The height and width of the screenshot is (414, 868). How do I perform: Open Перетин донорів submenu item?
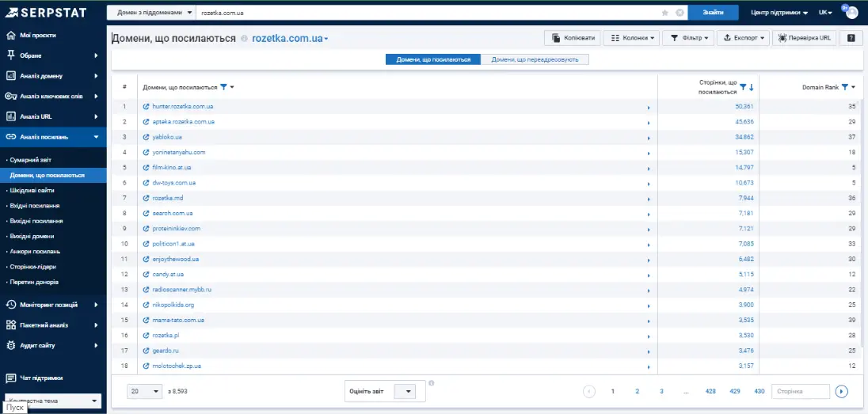click(x=34, y=283)
